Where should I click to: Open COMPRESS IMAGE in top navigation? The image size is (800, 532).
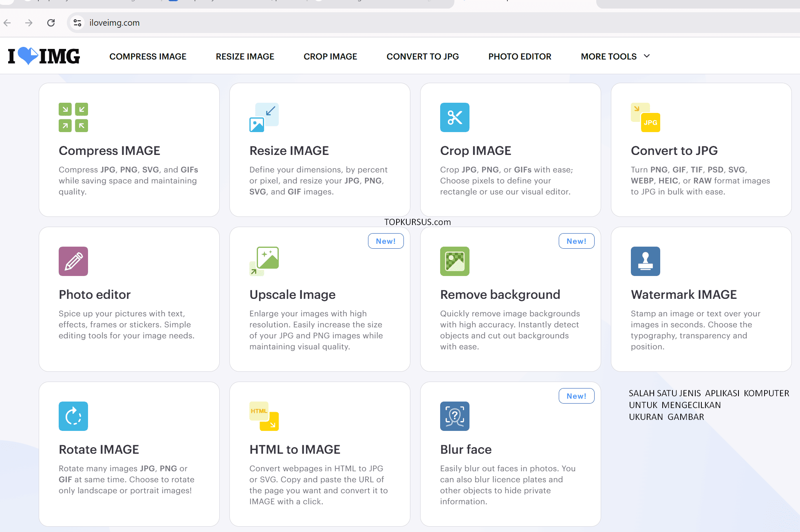tap(148, 56)
